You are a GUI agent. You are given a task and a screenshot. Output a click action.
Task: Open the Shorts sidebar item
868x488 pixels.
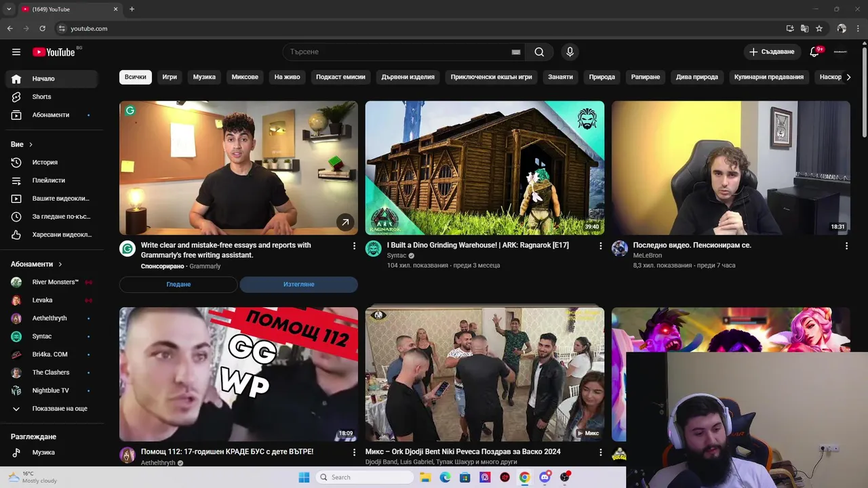(x=52, y=97)
